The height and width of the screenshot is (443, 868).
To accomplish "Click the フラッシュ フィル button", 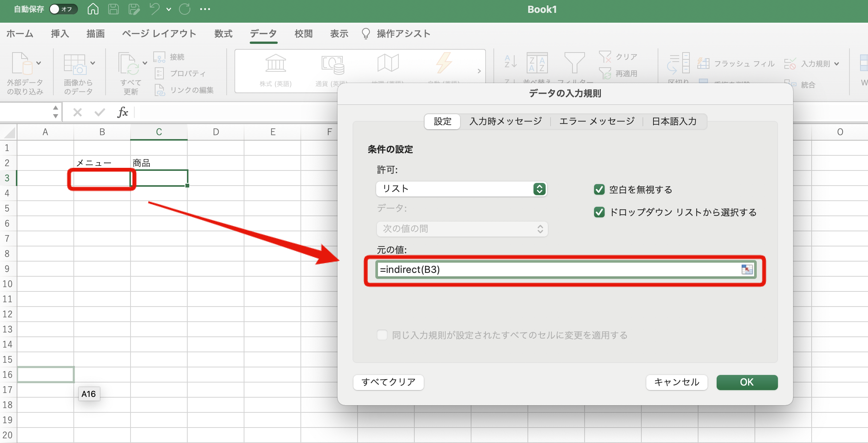I will coord(736,64).
